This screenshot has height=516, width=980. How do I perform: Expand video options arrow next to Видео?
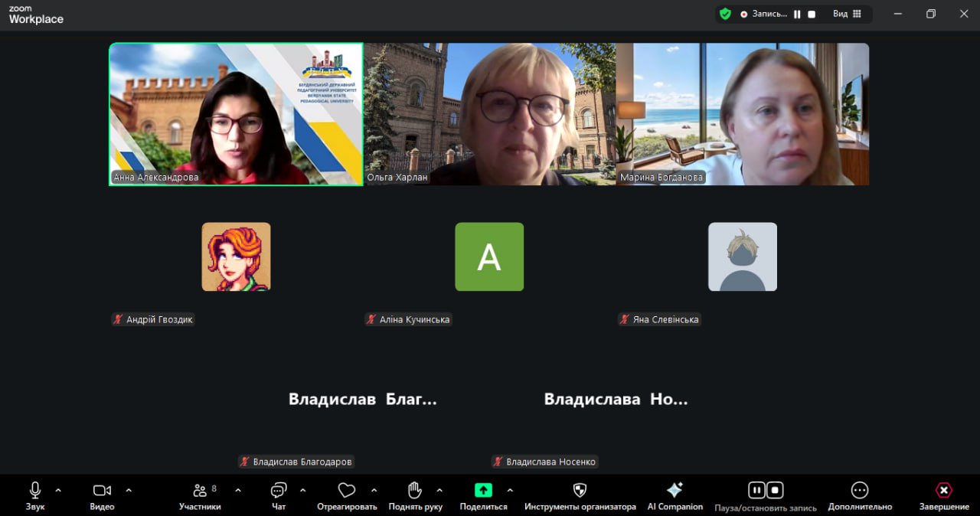pos(129,490)
